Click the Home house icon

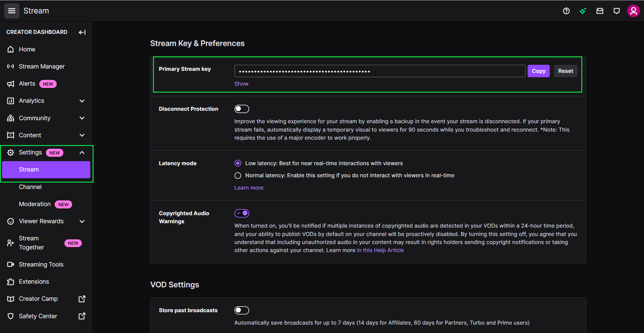click(x=11, y=49)
